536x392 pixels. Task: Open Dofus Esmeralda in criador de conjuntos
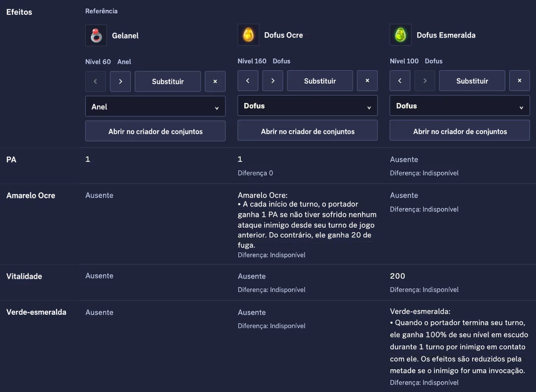click(x=460, y=131)
